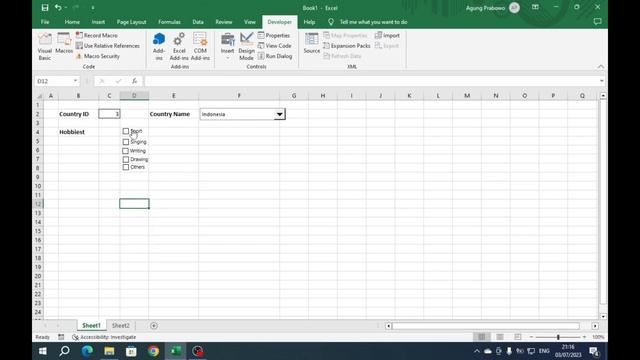
Task: Switch to Page Layout view in status bar
Action: [x=500, y=337]
